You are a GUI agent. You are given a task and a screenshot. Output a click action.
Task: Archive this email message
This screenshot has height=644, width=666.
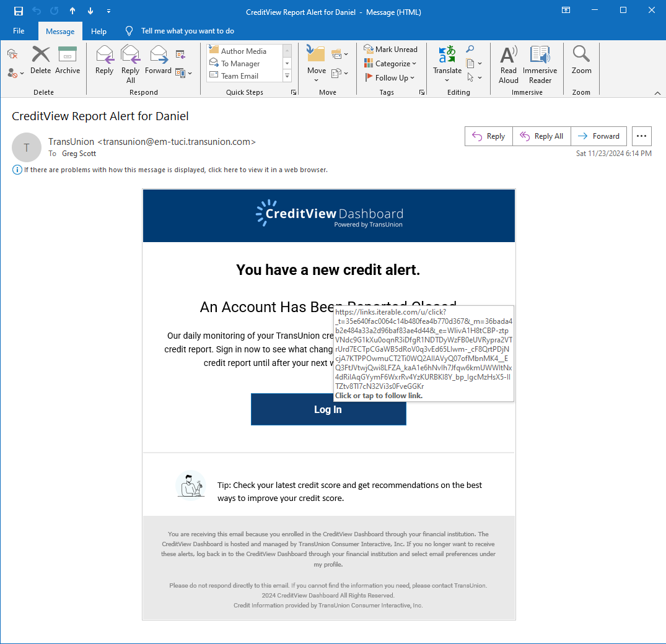68,61
